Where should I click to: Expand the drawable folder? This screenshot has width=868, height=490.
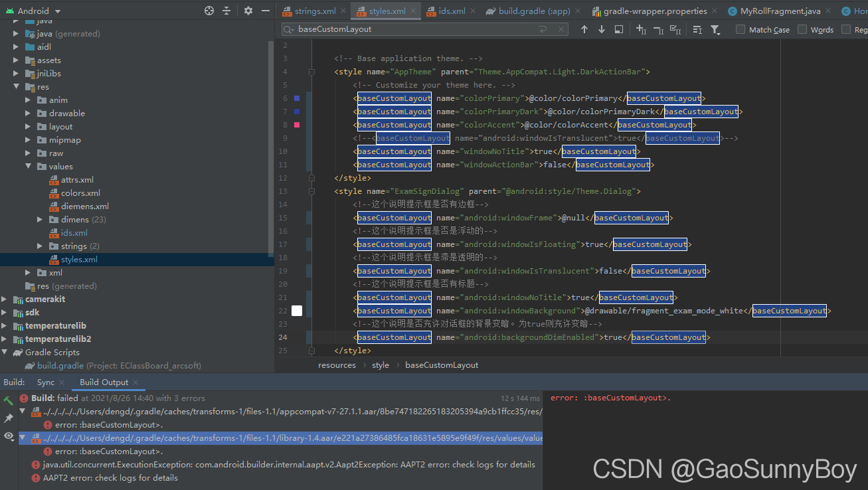point(29,114)
